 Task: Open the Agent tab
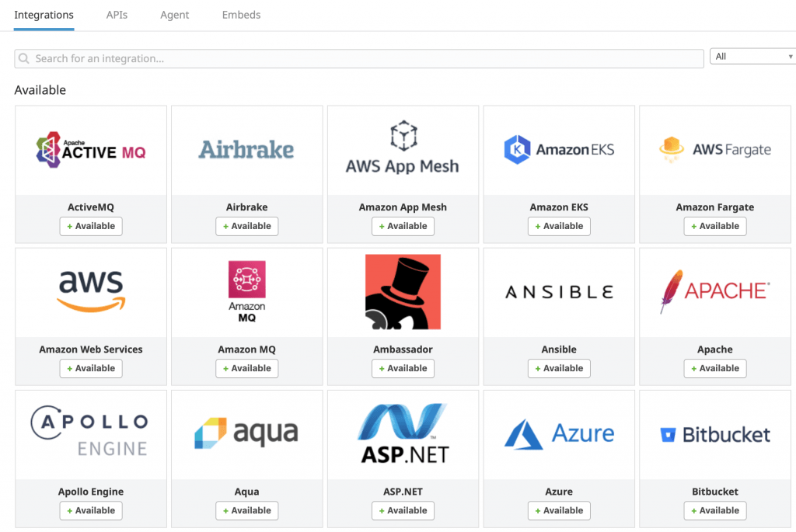click(x=175, y=15)
